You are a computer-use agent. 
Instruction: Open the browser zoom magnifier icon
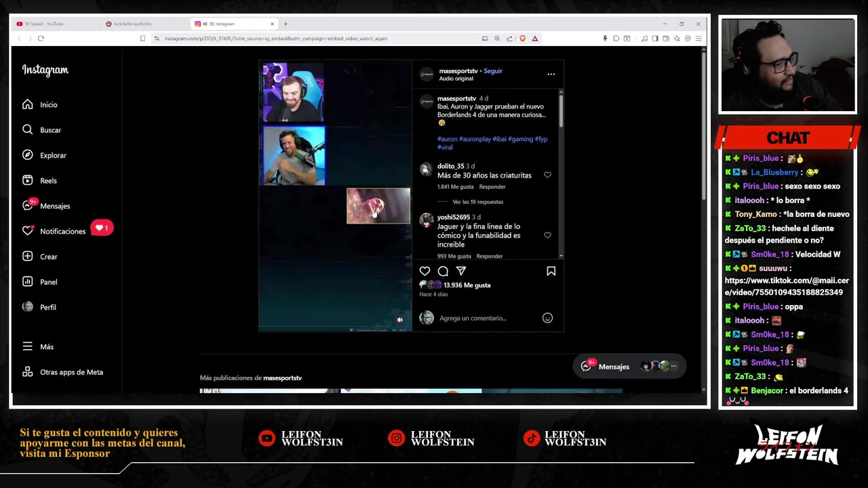click(x=497, y=39)
